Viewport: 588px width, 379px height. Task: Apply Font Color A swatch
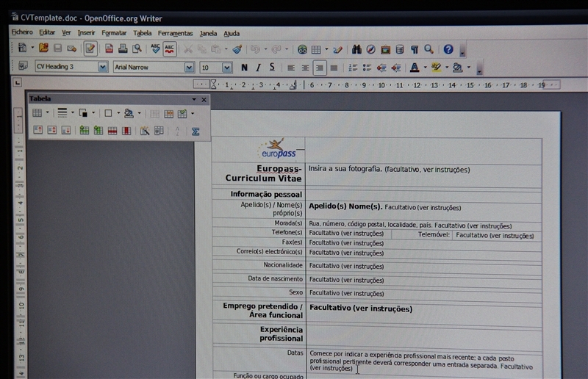[415, 68]
